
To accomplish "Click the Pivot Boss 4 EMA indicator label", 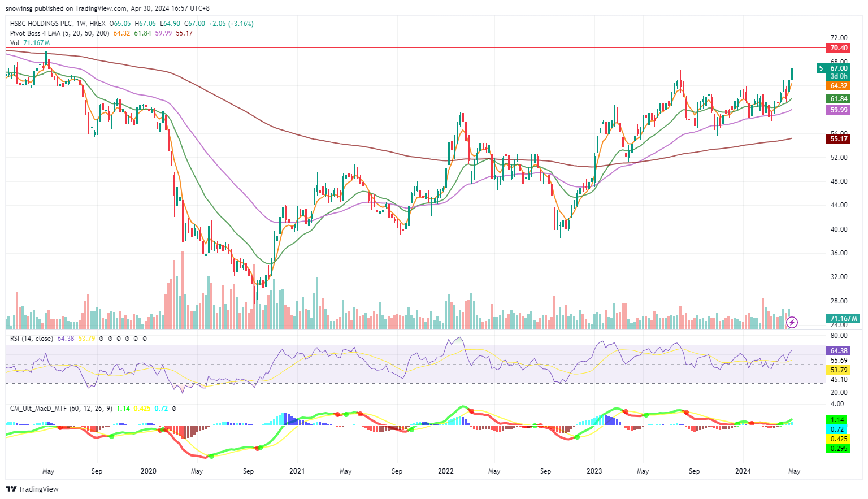I will pyautogui.click(x=60, y=33).
